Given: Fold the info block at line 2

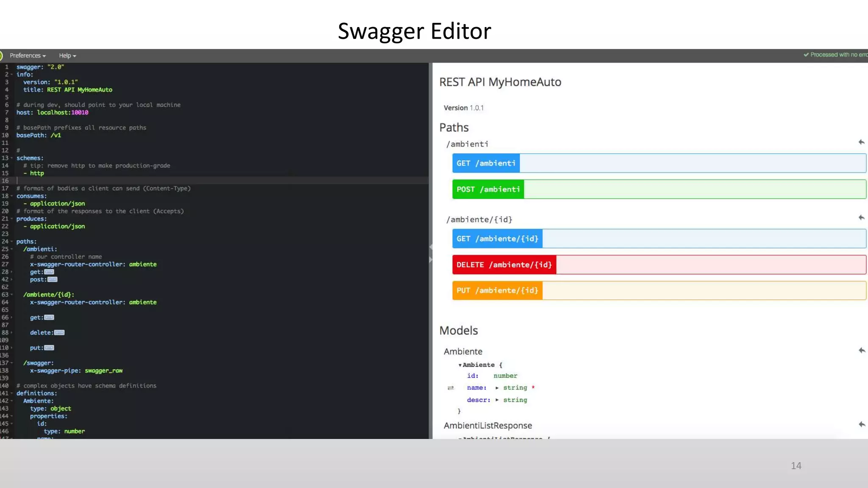Looking at the screenshot, I should (11, 75).
